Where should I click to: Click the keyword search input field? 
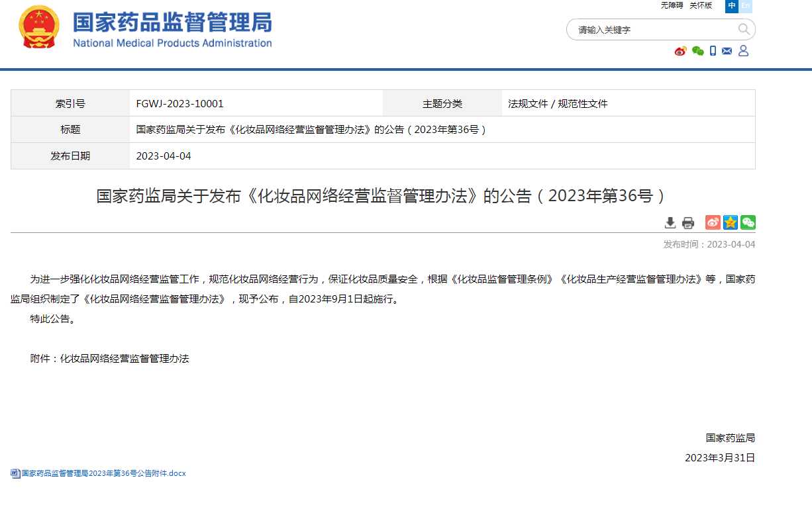[652, 30]
